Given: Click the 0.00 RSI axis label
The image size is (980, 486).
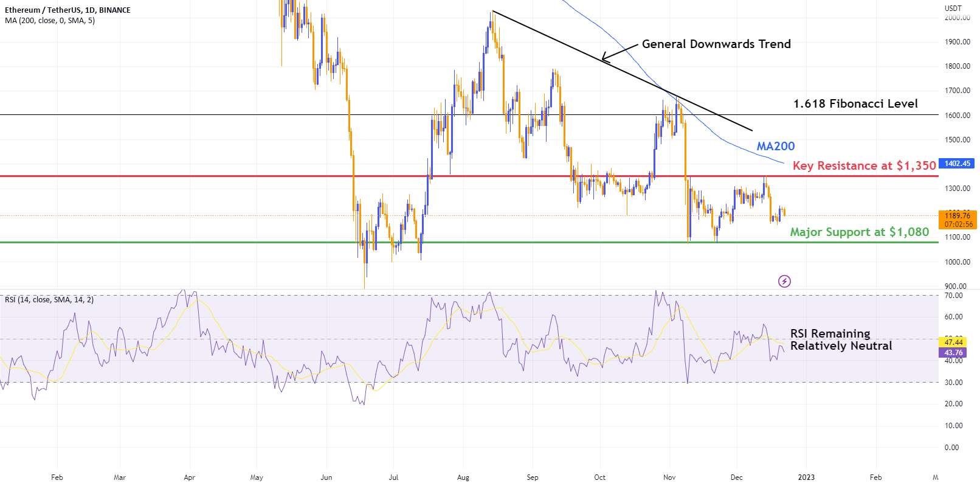Looking at the screenshot, I should (x=951, y=448).
